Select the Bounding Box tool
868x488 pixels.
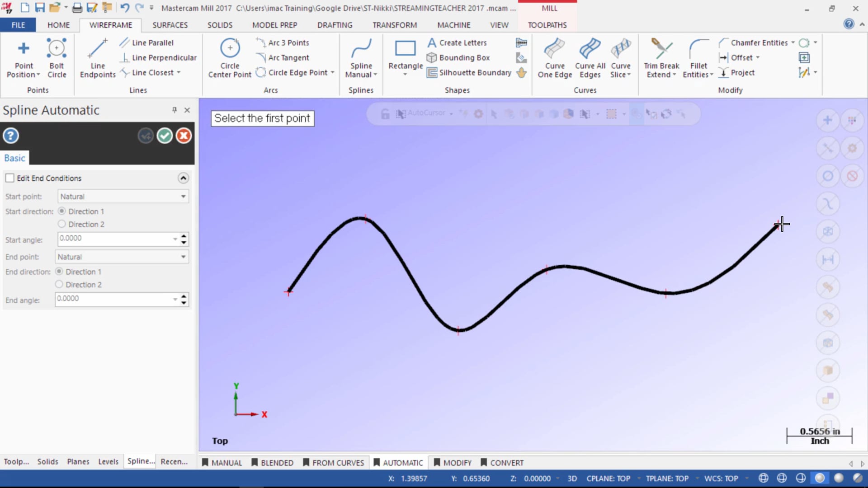(x=464, y=57)
